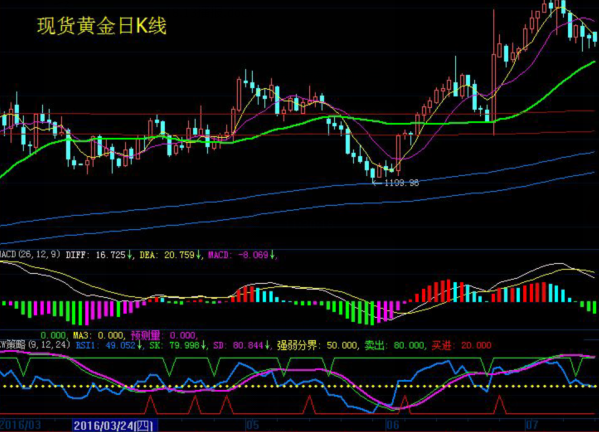Click the 买进 20.000 label

click(461, 346)
